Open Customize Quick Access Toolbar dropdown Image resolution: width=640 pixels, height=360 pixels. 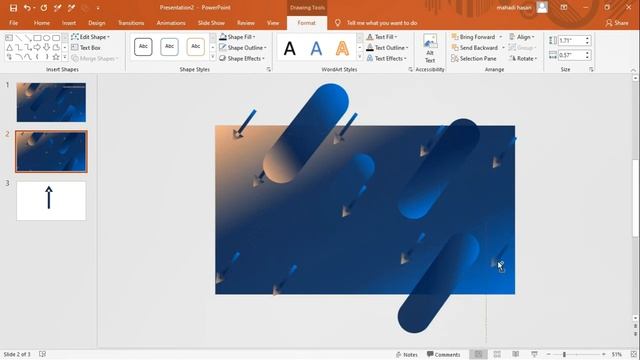98,8
